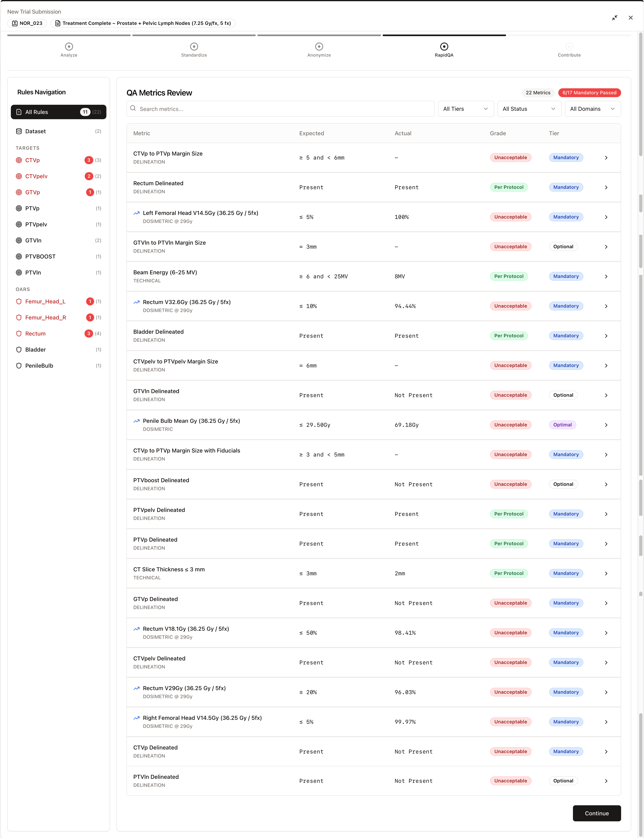Click the target icon next to CTVp
644x838 pixels.
coord(19,160)
